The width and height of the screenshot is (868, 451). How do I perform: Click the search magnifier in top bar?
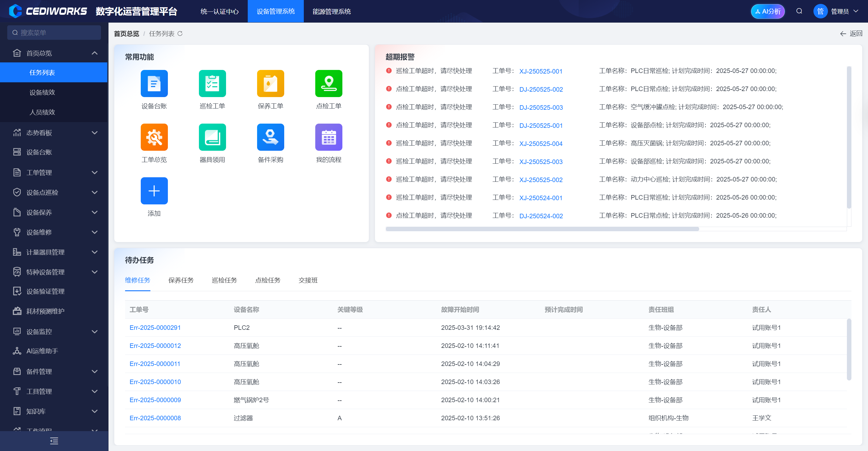pyautogui.click(x=799, y=11)
